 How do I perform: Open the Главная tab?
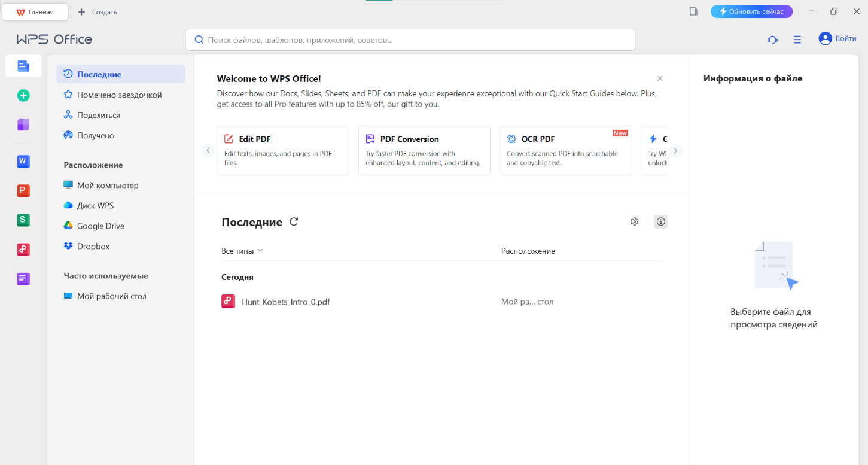click(35, 12)
